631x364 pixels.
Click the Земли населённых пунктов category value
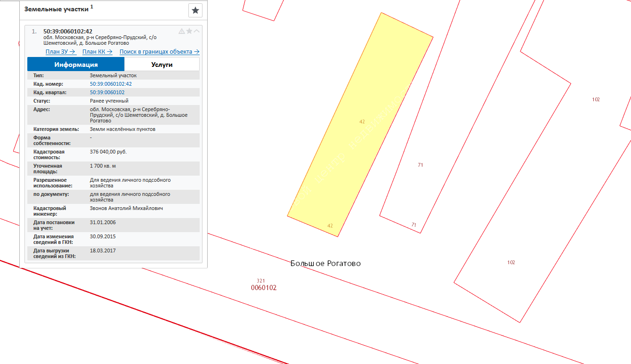(x=122, y=129)
